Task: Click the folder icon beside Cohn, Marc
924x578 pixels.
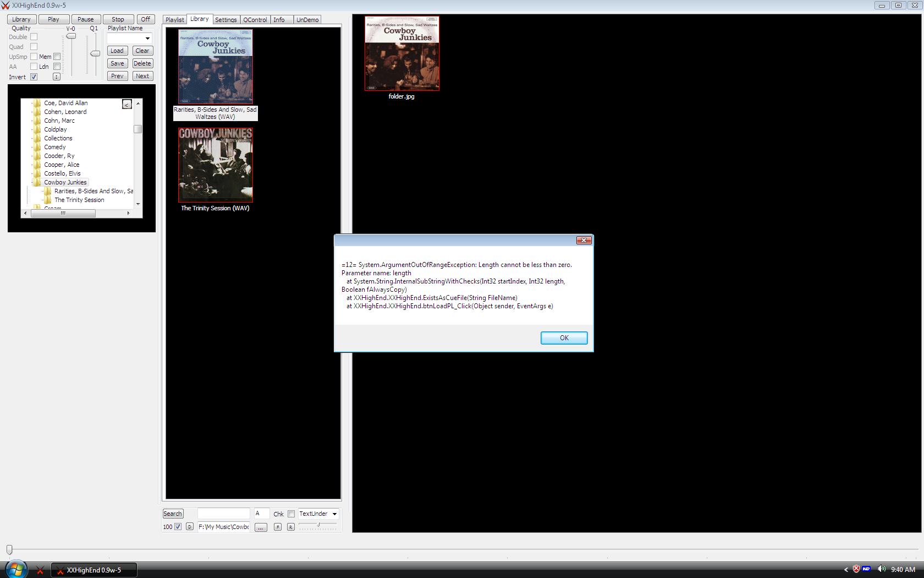Action: coord(37,121)
